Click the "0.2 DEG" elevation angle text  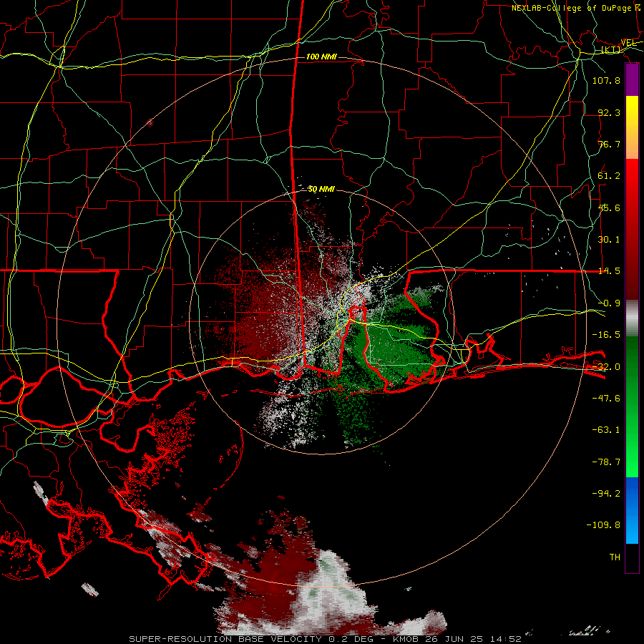click(351, 639)
